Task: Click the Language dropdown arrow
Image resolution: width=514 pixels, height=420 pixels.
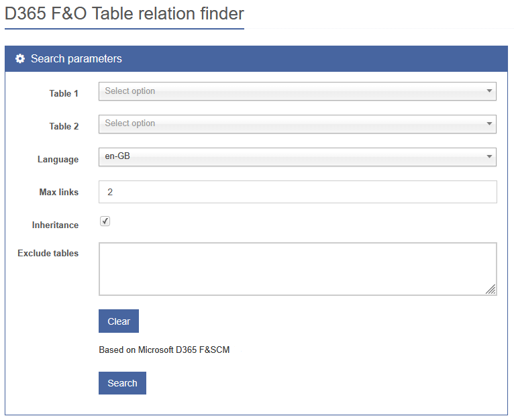Action: coord(489,157)
